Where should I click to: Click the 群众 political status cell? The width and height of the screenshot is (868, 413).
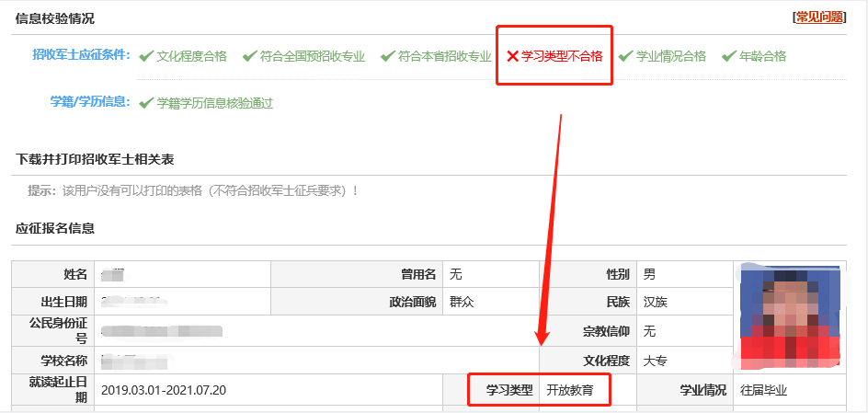462,301
